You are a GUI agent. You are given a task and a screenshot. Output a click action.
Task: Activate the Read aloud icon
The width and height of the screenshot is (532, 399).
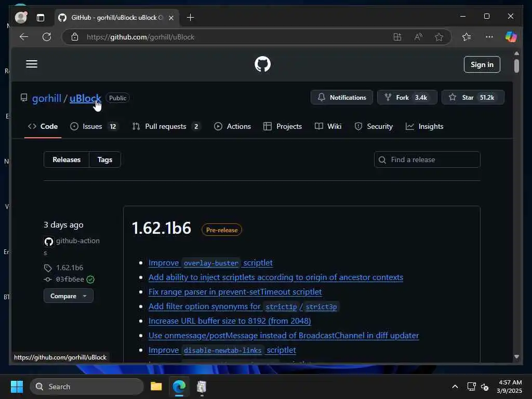[x=418, y=37]
